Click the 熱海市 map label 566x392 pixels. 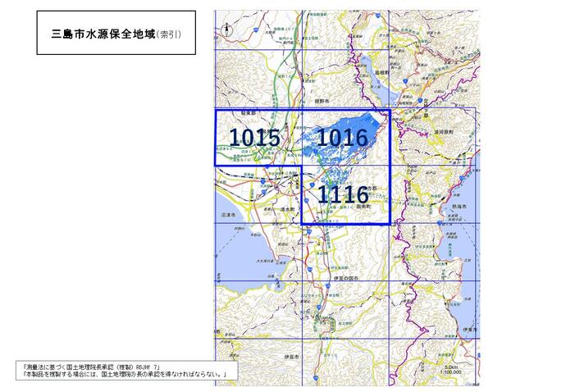(x=459, y=207)
